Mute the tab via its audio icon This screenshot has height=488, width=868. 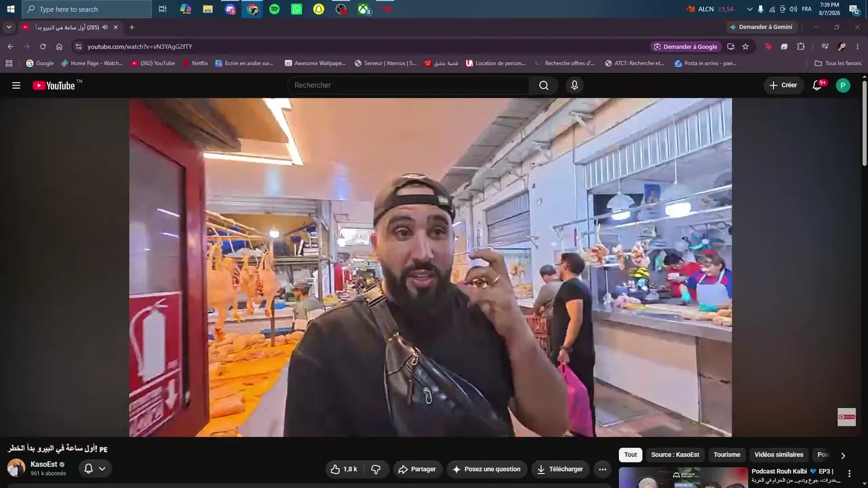[105, 27]
